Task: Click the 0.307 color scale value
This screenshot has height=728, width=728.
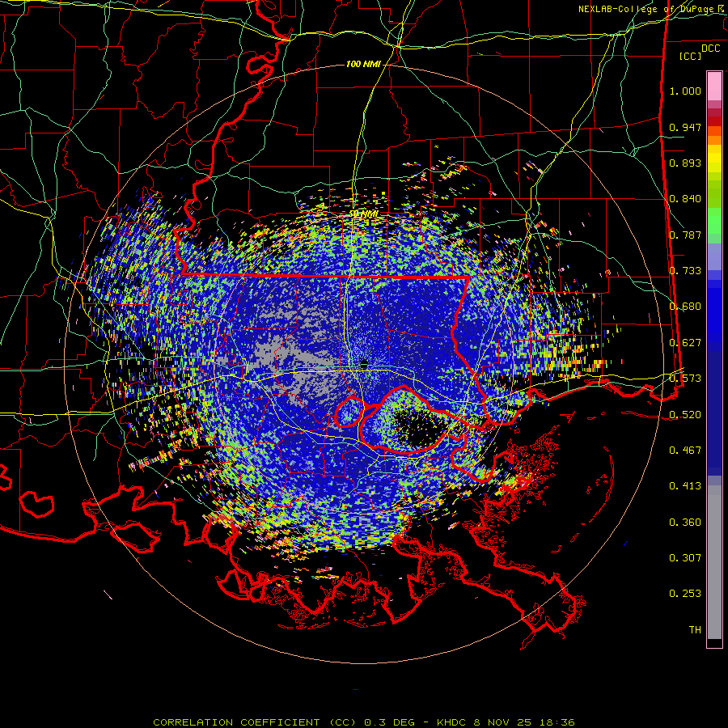Action: (x=685, y=558)
